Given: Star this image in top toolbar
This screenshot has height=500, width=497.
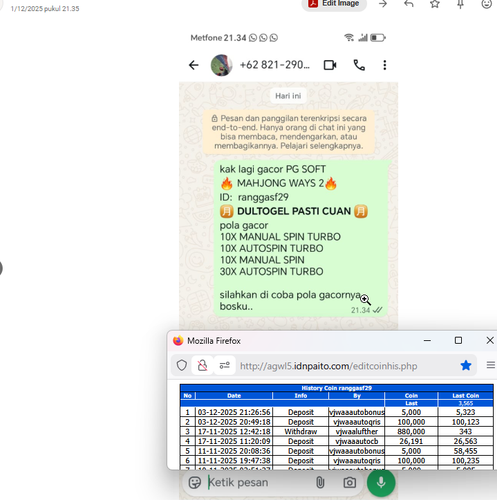Looking at the screenshot, I should tap(435, 4).
